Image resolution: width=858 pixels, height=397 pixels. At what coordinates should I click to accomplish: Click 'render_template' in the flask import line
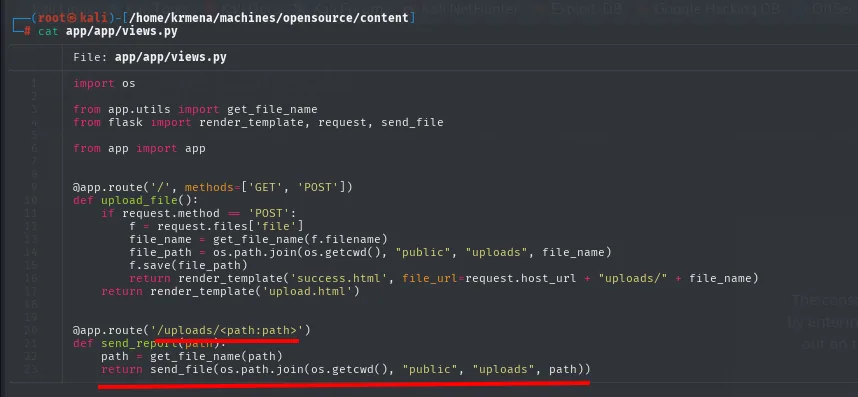coord(251,122)
